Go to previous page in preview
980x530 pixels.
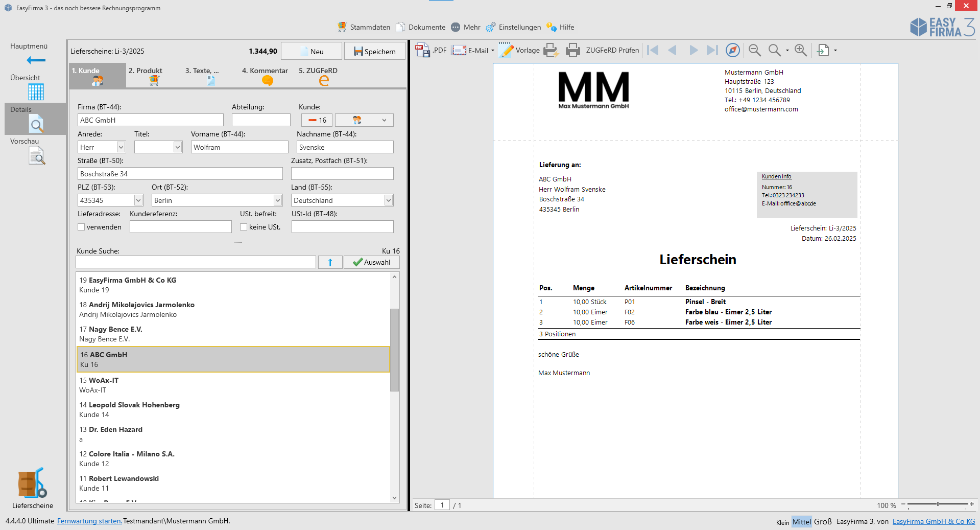[673, 50]
